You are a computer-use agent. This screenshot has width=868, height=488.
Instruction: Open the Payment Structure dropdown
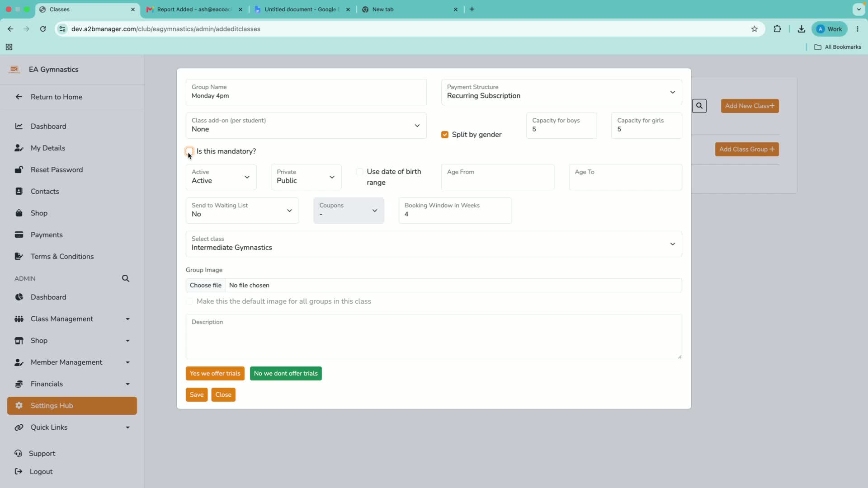561,92
